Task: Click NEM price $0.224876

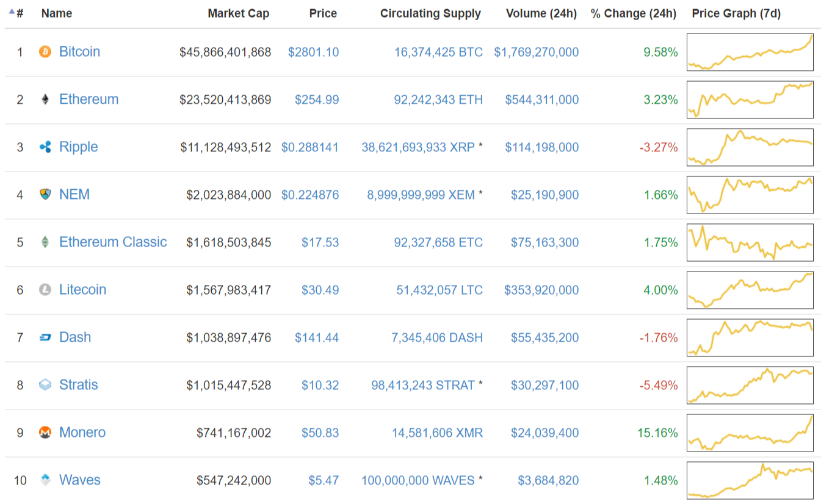Action: 310,195
